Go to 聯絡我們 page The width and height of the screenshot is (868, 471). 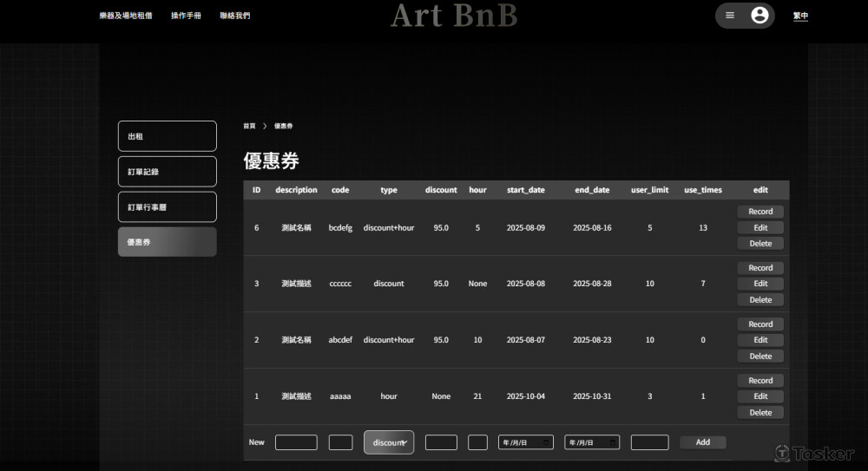pyautogui.click(x=234, y=16)
